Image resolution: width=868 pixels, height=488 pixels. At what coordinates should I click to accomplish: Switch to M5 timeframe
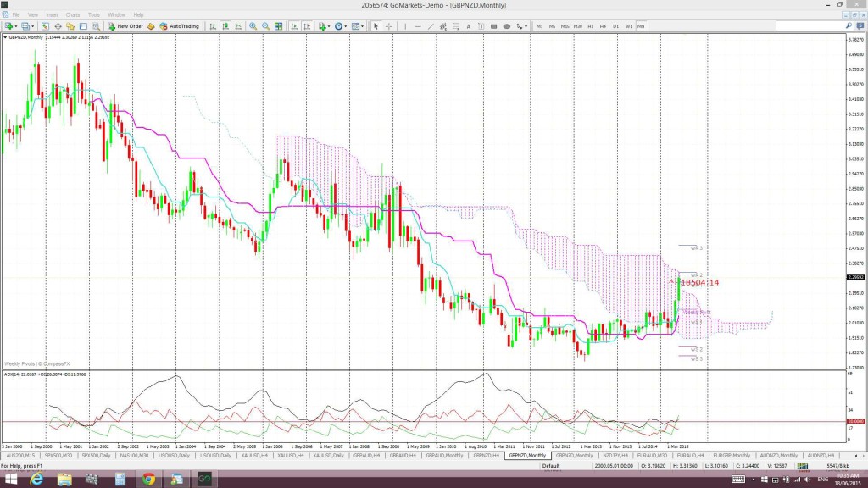point(553,26)
